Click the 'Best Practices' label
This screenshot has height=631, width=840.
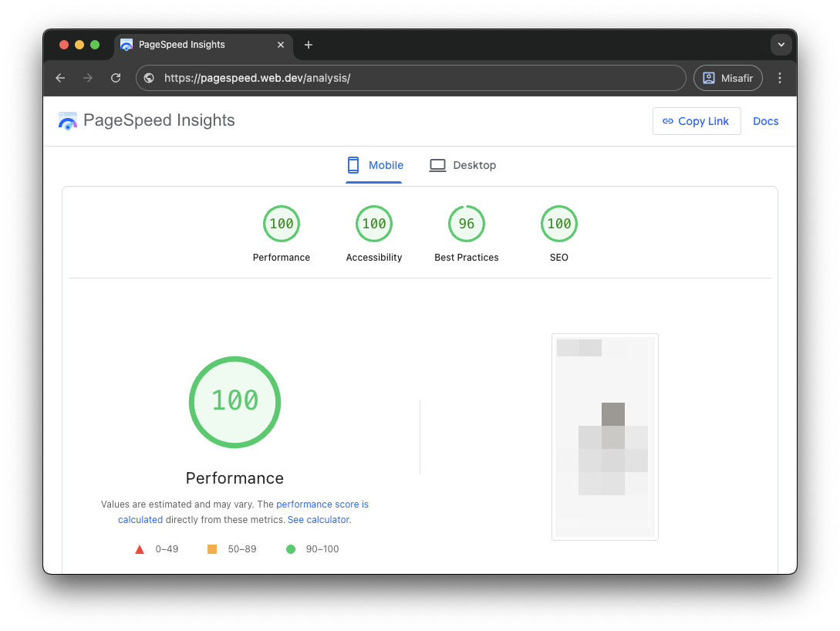[467, 258]
